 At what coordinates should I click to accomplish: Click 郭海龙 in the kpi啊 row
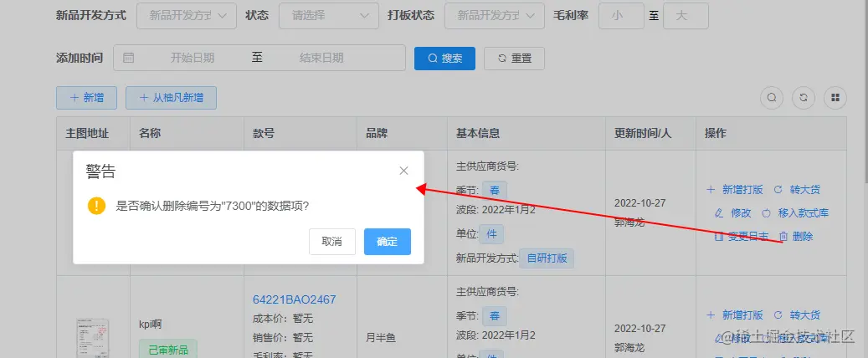tap(629, 348)
